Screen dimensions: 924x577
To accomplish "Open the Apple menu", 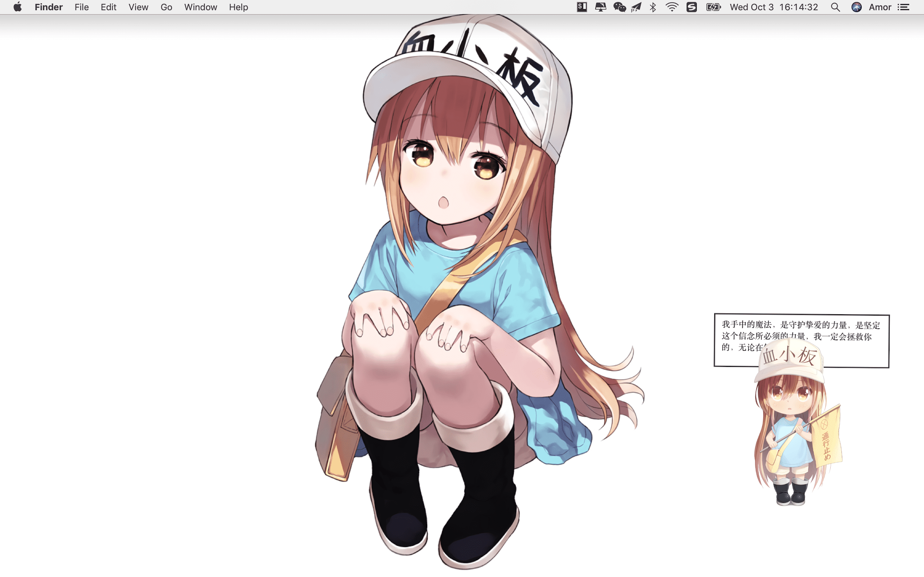I will 18,7.
